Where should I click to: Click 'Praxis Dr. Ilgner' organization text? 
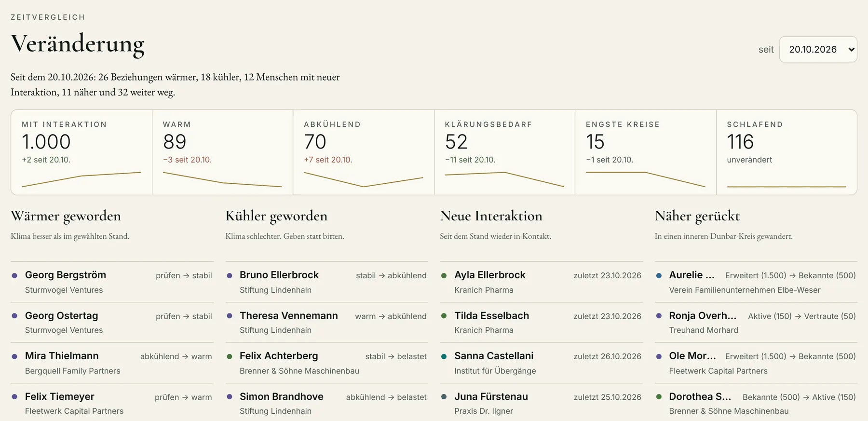[x=484, y=411]
